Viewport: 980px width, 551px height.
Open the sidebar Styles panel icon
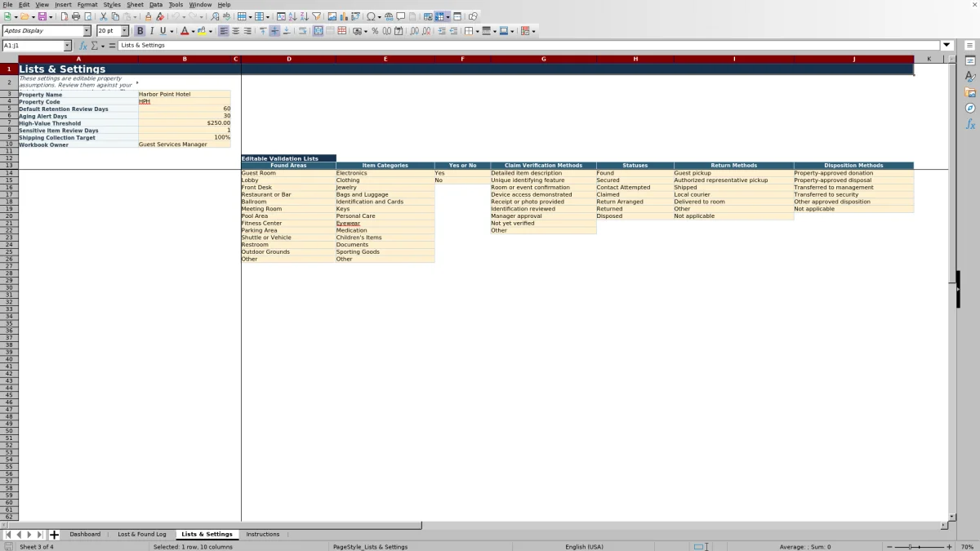point(970,77)
